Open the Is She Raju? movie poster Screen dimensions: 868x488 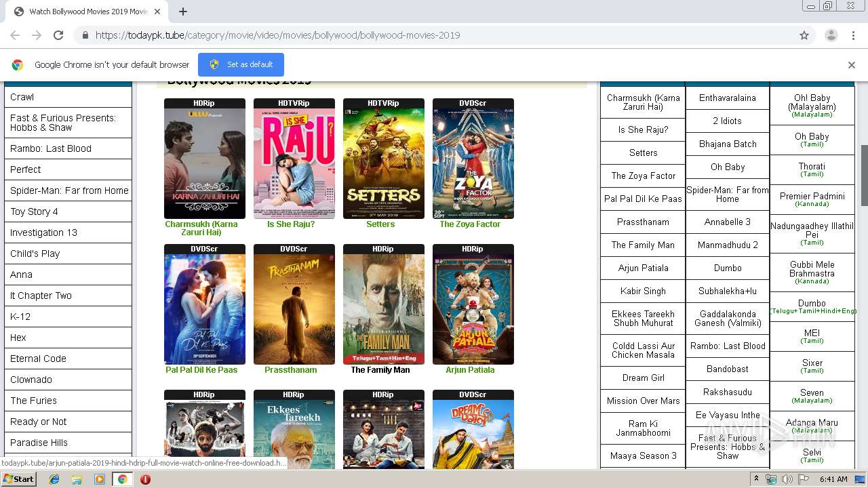pos(294,163)
